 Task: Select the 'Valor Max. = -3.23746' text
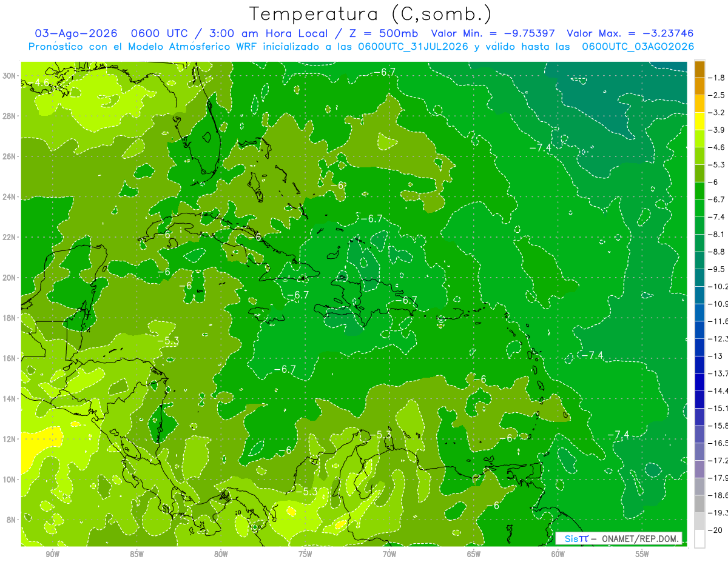pyautogui.click(x=630, y=33)
